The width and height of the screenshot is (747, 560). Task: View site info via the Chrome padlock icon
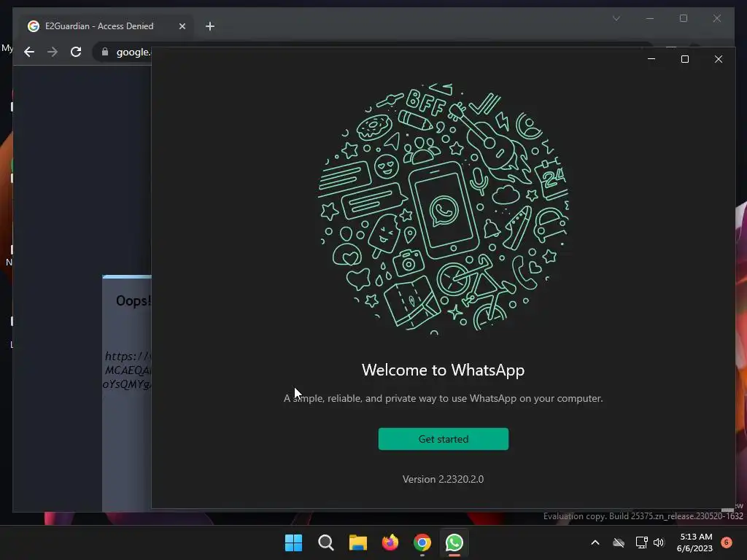click(105, 52)
